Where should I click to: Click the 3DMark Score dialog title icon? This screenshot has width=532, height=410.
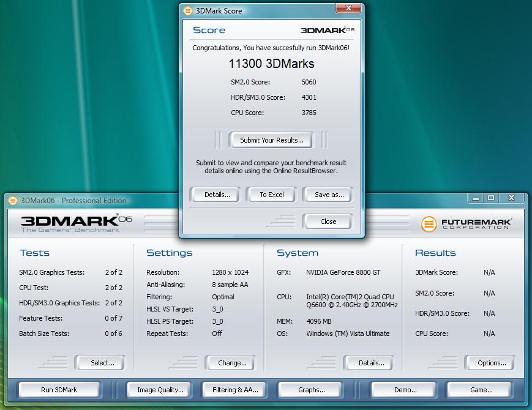187,11
